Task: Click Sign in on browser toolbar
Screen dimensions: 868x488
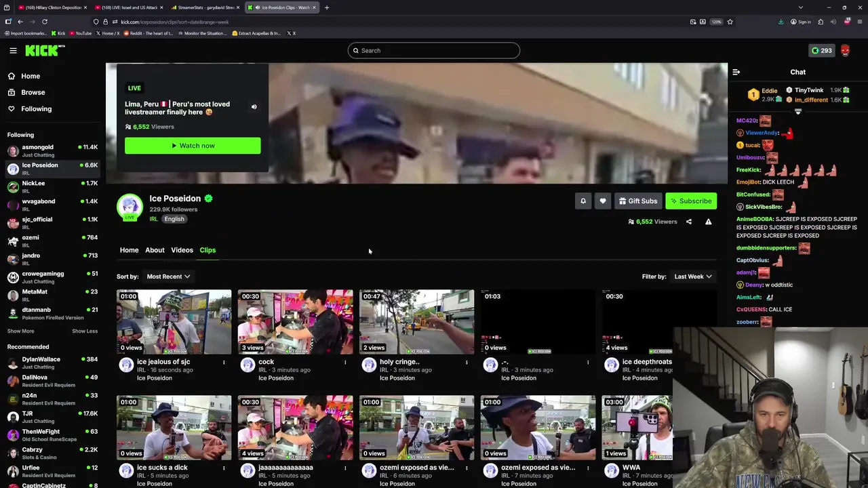Action: point(800,22)
